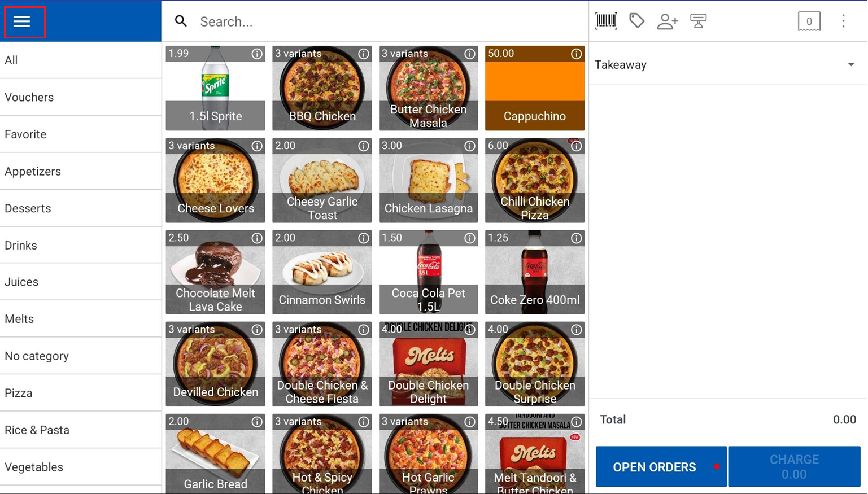Expand the Takeaway order type dropdown
868x494 pixels.
pyautogui.click(x=850, y=64)
